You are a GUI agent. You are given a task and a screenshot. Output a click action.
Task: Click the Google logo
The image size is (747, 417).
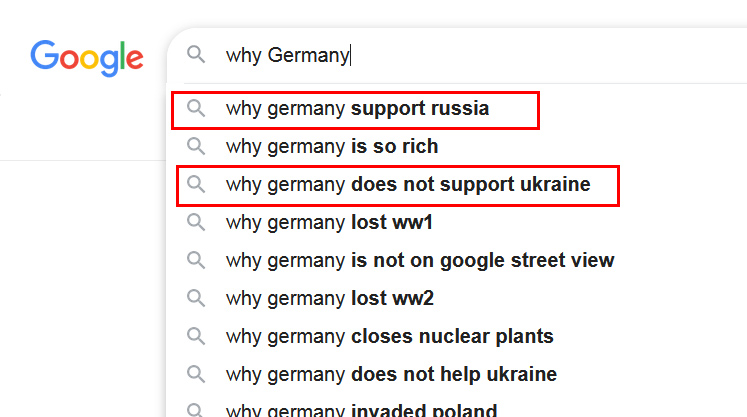pyautogui.click(x=87, y=58)
